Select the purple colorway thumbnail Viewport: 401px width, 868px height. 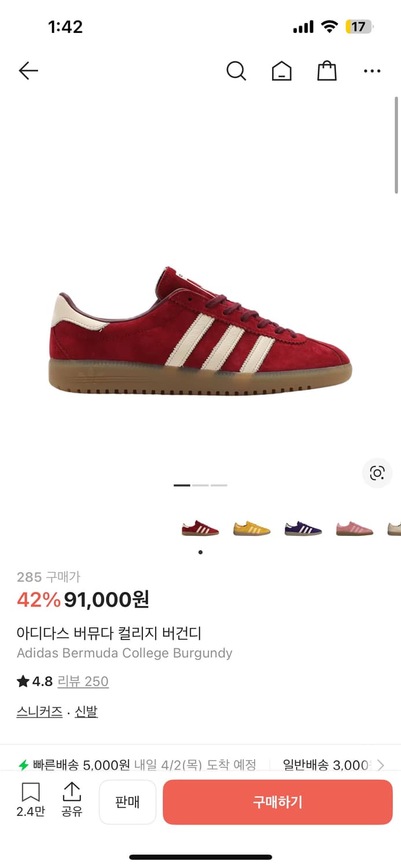click(303, 528)
